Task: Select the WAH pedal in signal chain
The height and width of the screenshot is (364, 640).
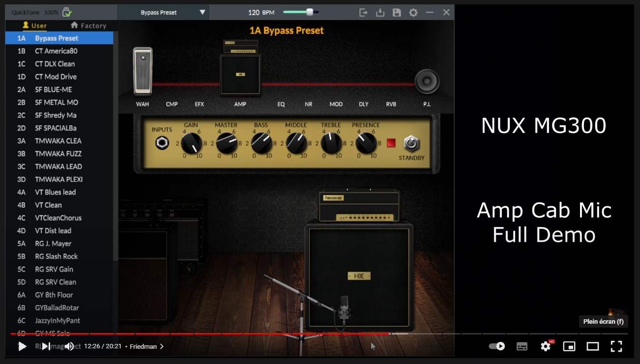Action: pos(143,71)
